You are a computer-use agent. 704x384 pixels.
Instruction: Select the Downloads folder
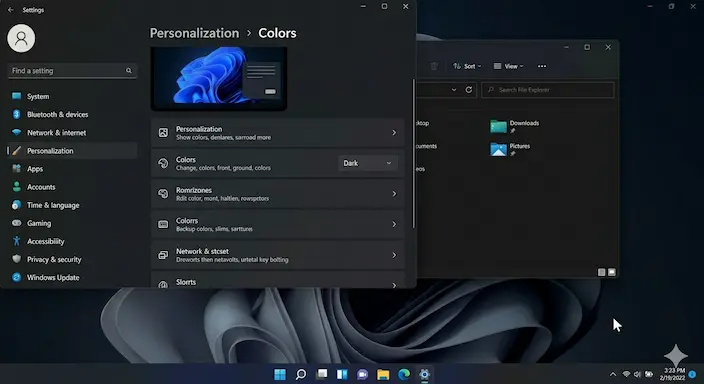(515, 126)
